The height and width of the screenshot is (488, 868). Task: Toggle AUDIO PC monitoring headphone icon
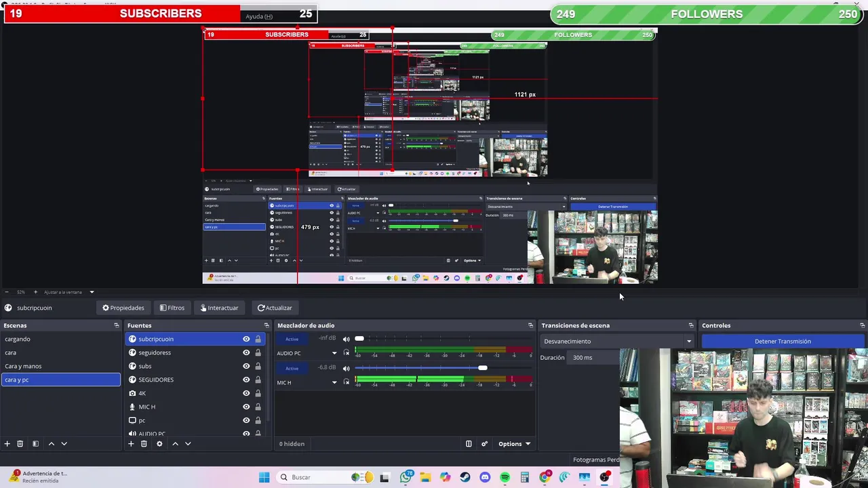pos(347,352)
